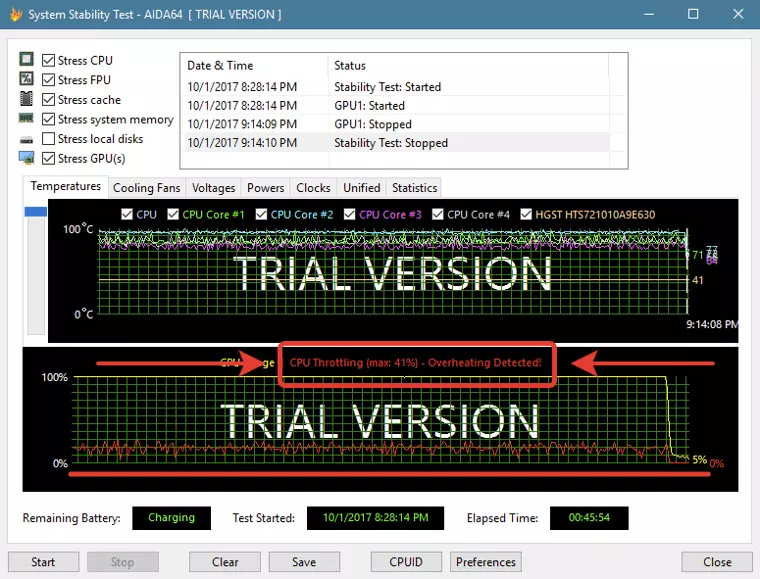Select the Clocks tab
This screenshot has height=579, width=760.
pyautogui.click(x=313, y=188)
